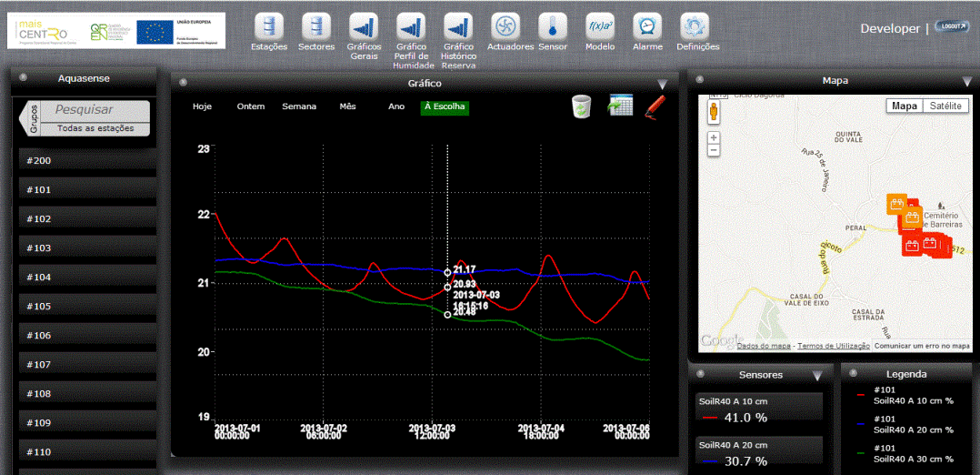This screenshot has height=475, width=980.
Task: Select the Ontem time range
Action: point(251,106)
